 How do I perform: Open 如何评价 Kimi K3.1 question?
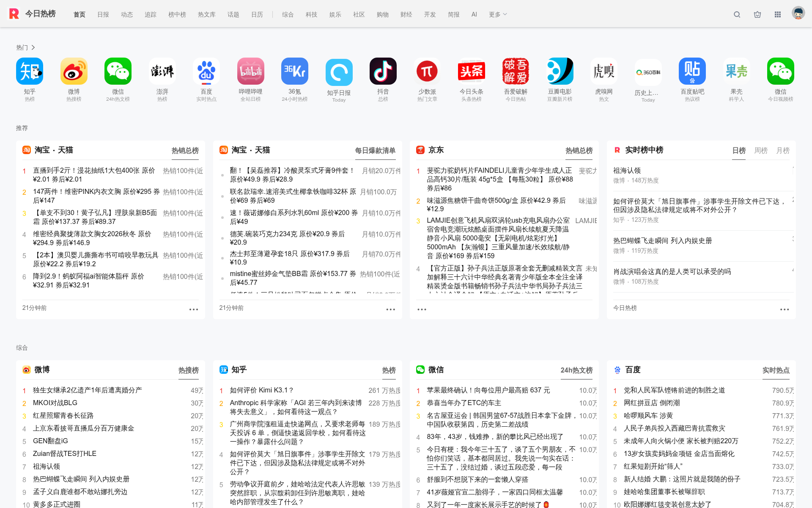(261, 390)
